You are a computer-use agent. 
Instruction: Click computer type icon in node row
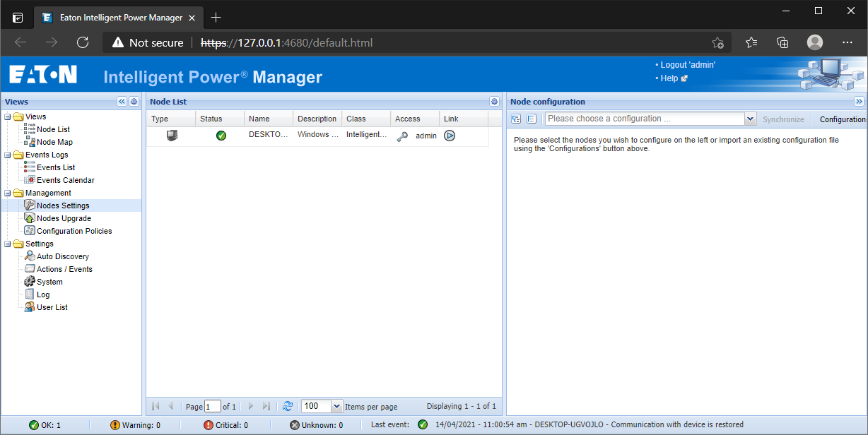[x=172, y=136]
